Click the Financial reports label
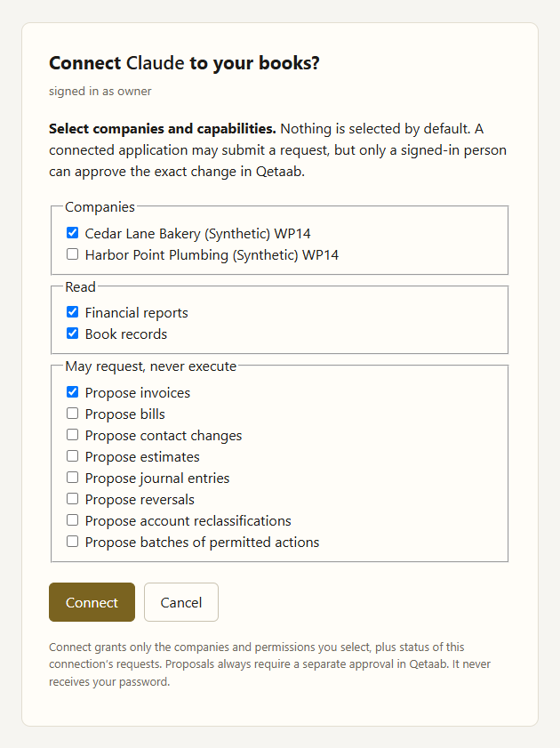The width and height of the screenshot is (560, 748). 136,312
